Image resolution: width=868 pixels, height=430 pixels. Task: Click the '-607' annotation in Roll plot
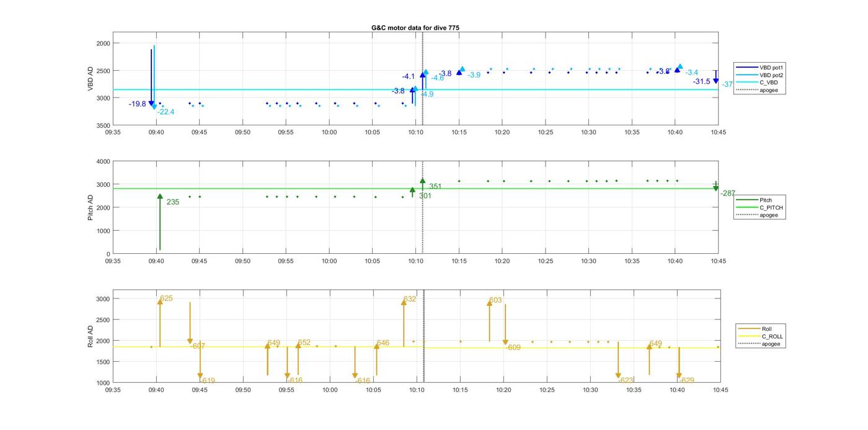point(198,346)
